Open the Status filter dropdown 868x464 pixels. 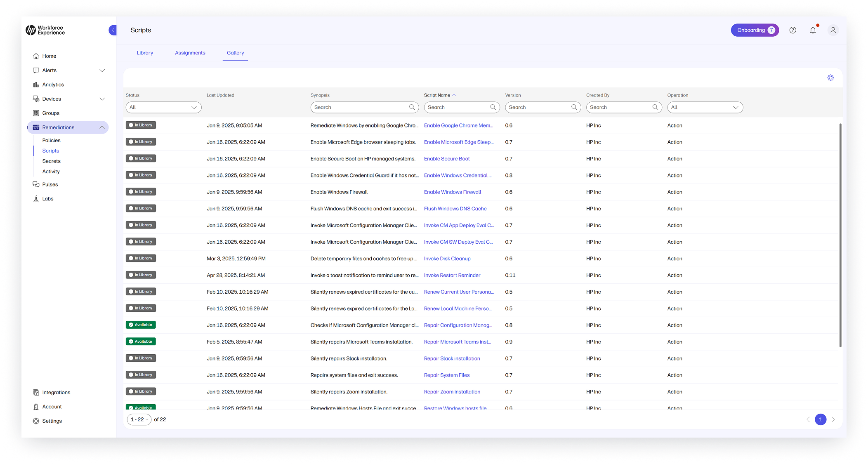163,107
